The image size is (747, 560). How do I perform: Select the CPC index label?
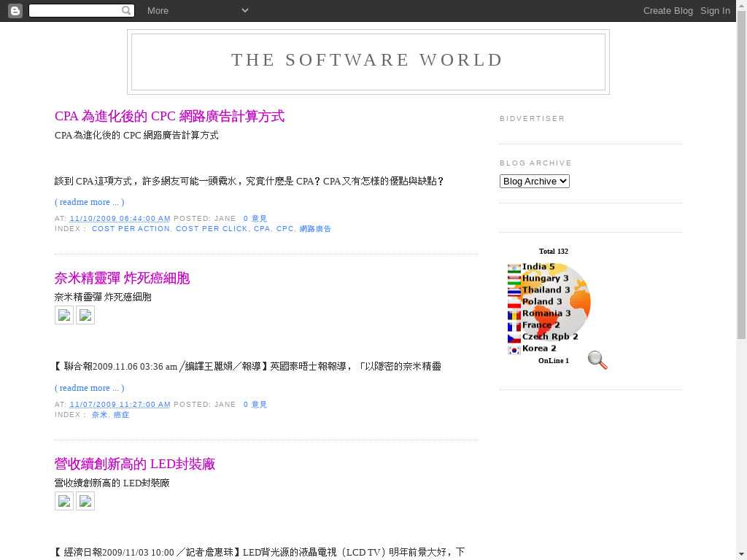(x=285, y=229)
